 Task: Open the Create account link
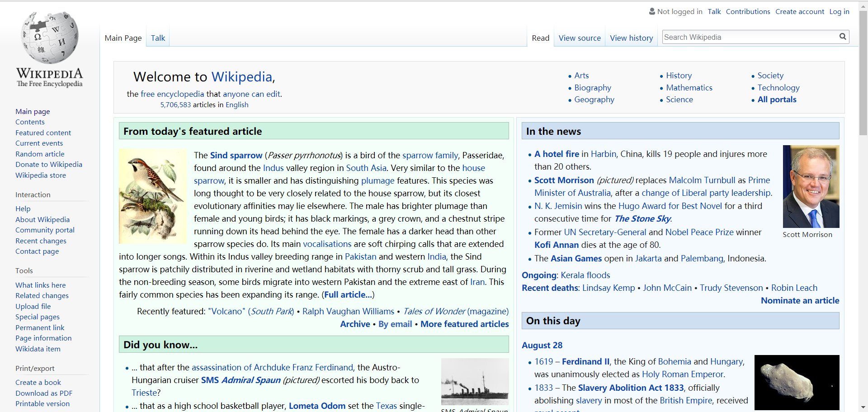(799, 12)
